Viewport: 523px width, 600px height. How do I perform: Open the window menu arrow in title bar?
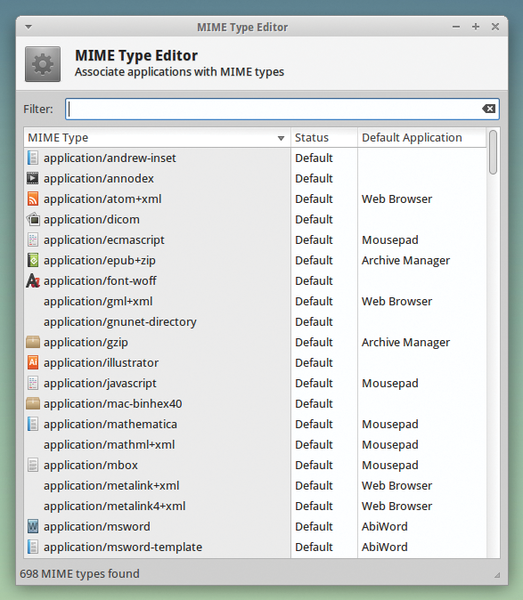coord(28,27)
